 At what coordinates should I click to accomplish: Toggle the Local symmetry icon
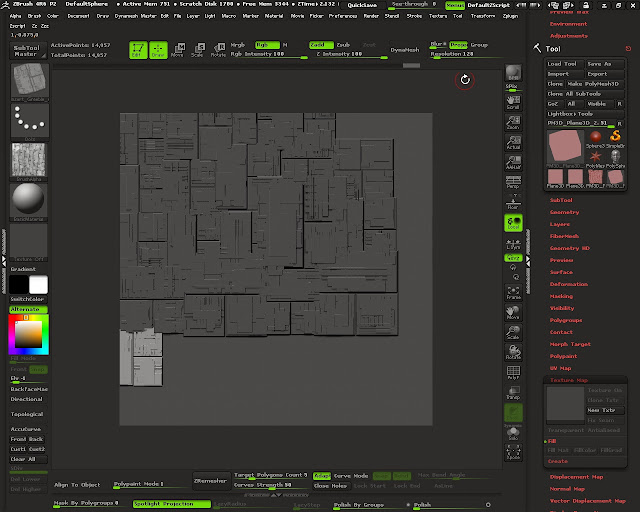tap(513, 223)
